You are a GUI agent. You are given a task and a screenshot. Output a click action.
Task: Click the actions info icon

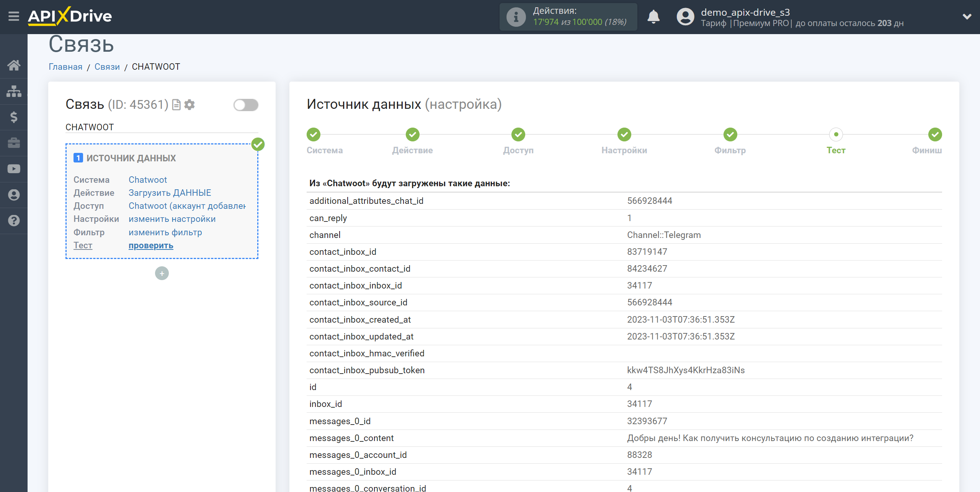[516, 17]
